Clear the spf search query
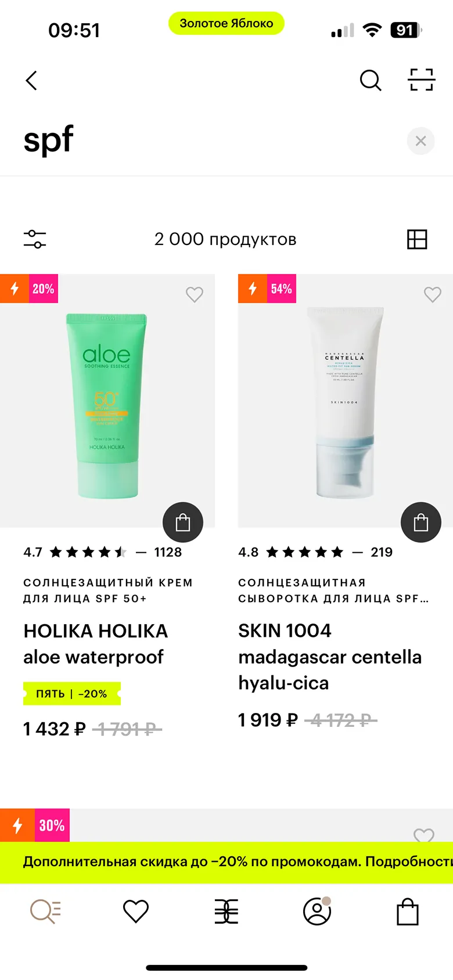The height and width of the screenshot is (980, 453). (x=421, y=140)
